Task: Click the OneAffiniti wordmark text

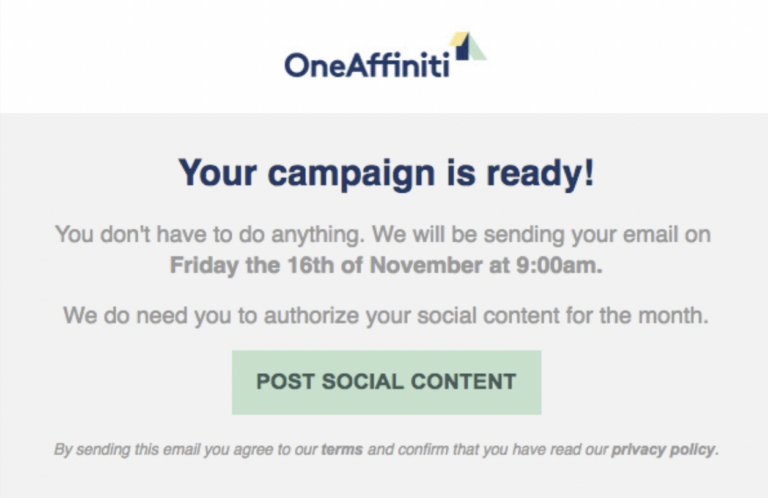Action: click(x=367, y=65)
